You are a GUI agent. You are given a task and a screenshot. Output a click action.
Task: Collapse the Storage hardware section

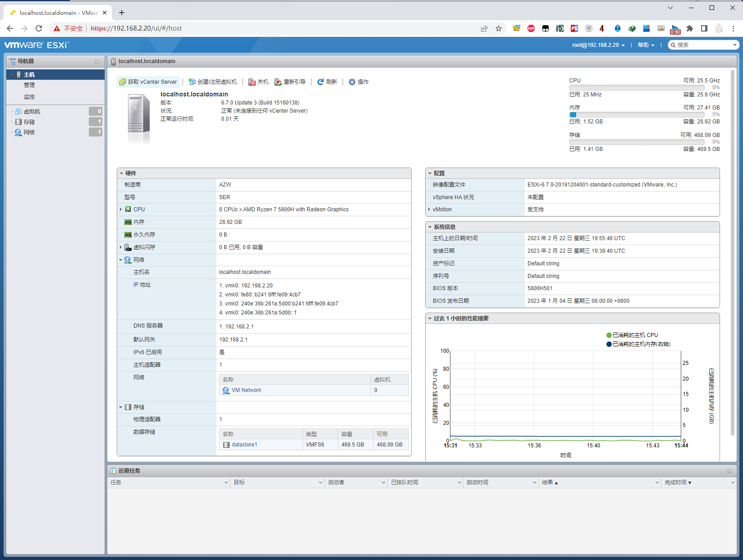click(x=121, y=407)
